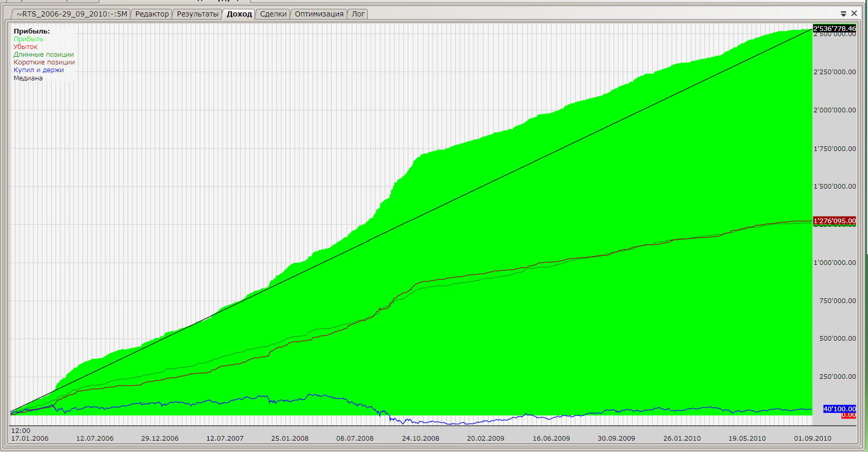
Task: Open the Лог tab
Action: click(x=358, y=14)
